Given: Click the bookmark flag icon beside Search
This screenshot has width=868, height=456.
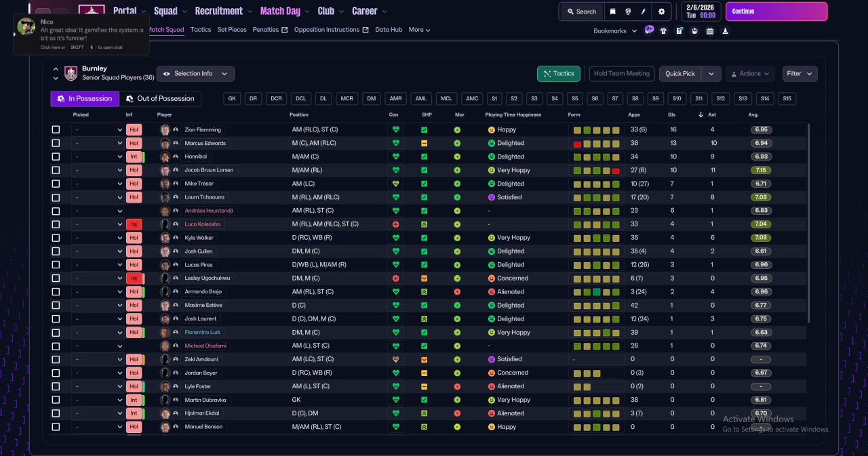Looking at the screenshot, I should tap(612, 12).
